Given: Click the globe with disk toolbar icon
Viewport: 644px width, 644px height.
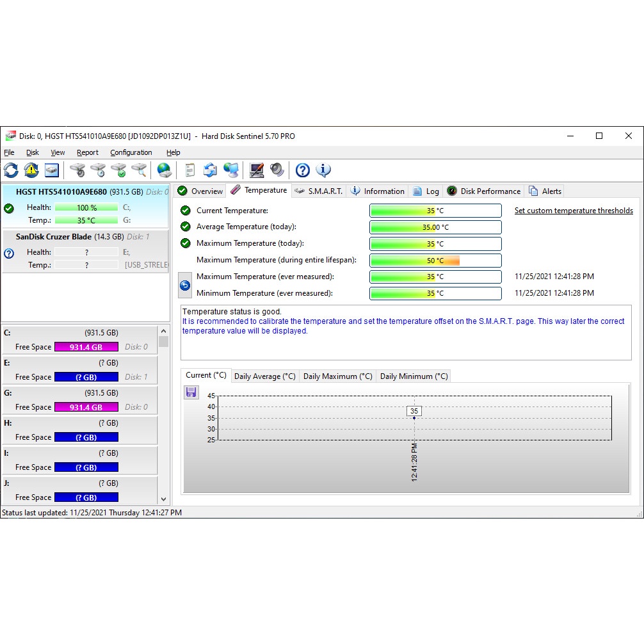Looking at the screenshot, I should (165, 170).
